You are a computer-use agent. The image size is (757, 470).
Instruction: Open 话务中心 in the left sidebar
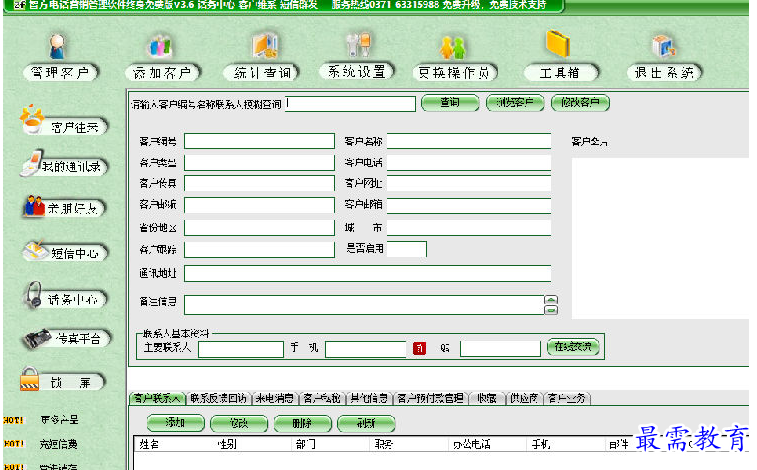[64, 297]
